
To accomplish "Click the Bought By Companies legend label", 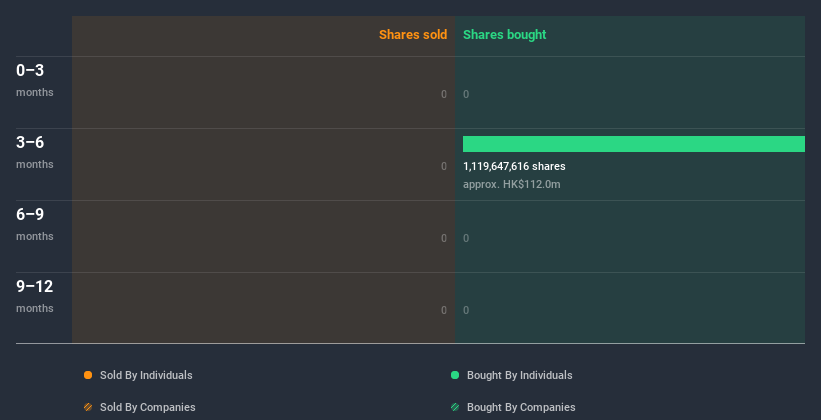I will coord(521,407).
